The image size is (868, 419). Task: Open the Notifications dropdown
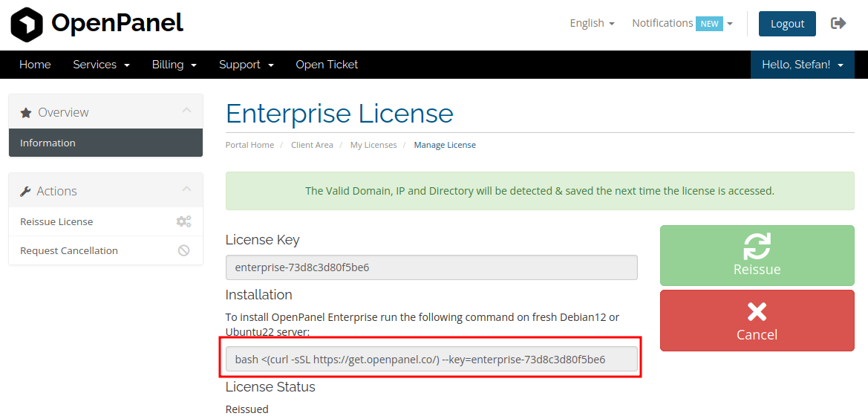pos(682,23)
